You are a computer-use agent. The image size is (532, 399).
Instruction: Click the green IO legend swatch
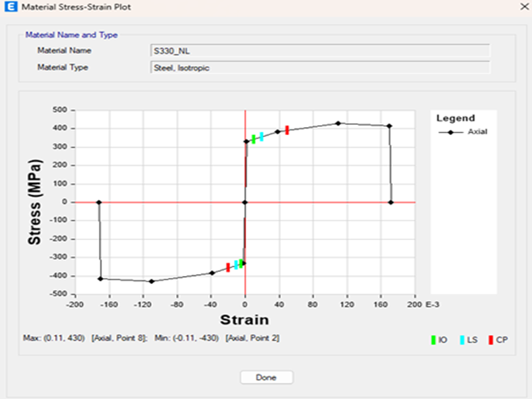434,340
